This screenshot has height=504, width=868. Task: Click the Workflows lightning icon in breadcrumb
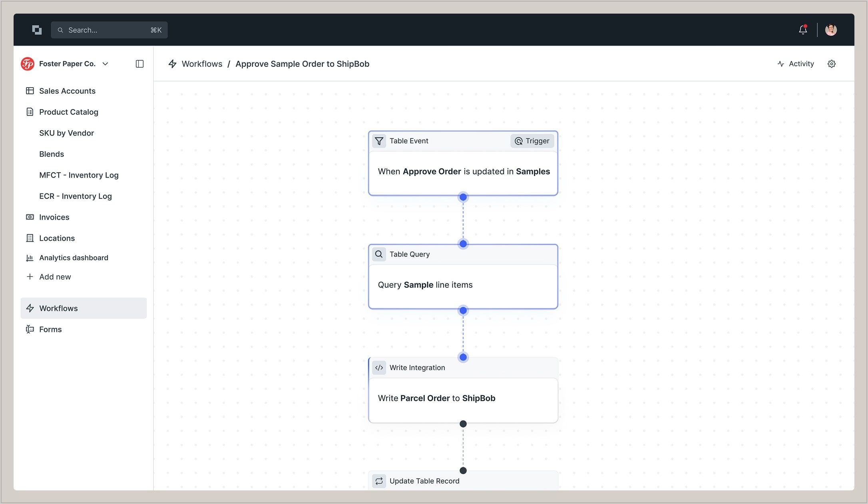pyautogui.click(x=172, y=64)
